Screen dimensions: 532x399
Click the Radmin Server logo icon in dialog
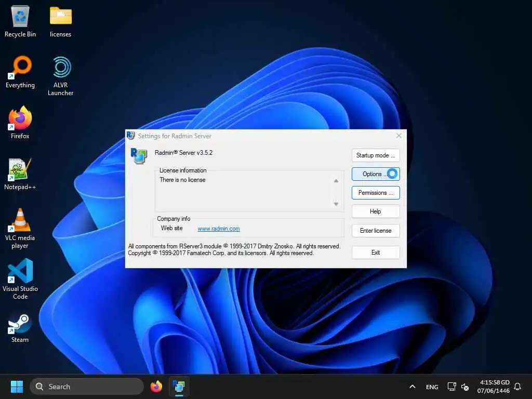(x=139, y=156)
